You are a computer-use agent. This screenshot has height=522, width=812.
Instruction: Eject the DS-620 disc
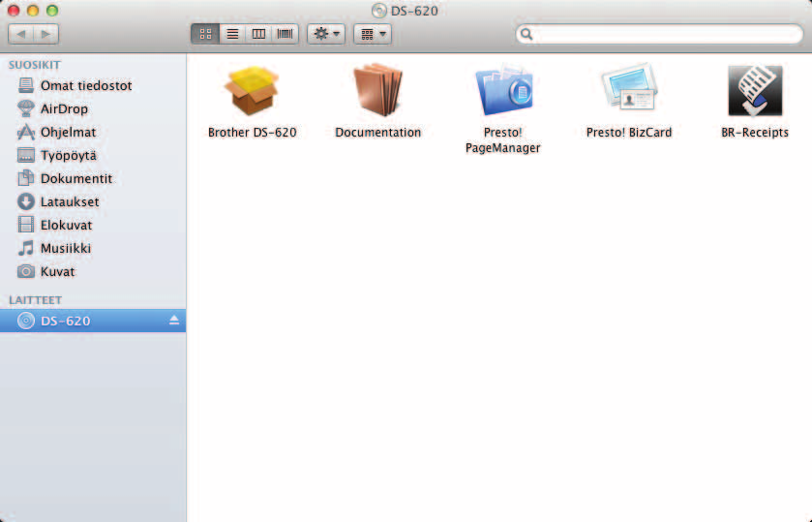click(x=174, y=321)
